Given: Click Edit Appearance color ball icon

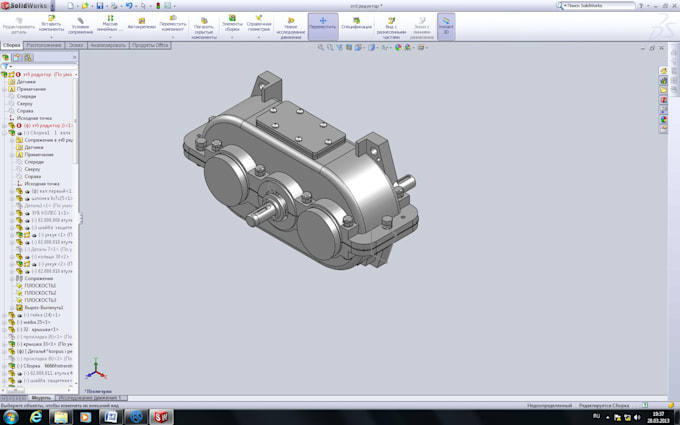Looking at the screenshot, I should pyautogui.click(x=398, y=47).
